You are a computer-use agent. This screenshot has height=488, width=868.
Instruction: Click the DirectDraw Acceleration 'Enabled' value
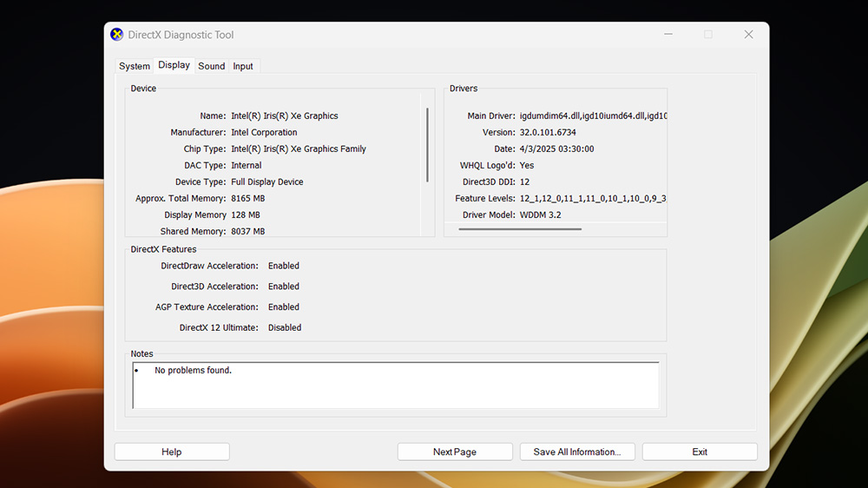[x=284, y=266]
